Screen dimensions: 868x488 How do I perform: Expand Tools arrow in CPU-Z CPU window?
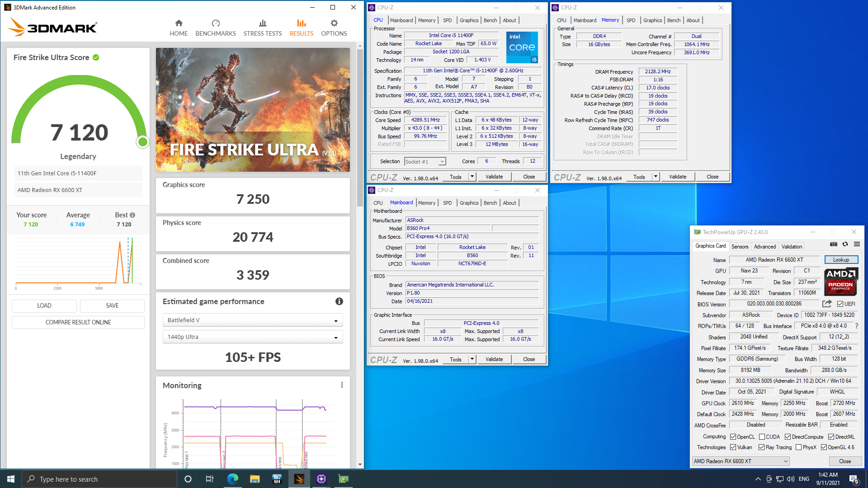pos(472,177)
